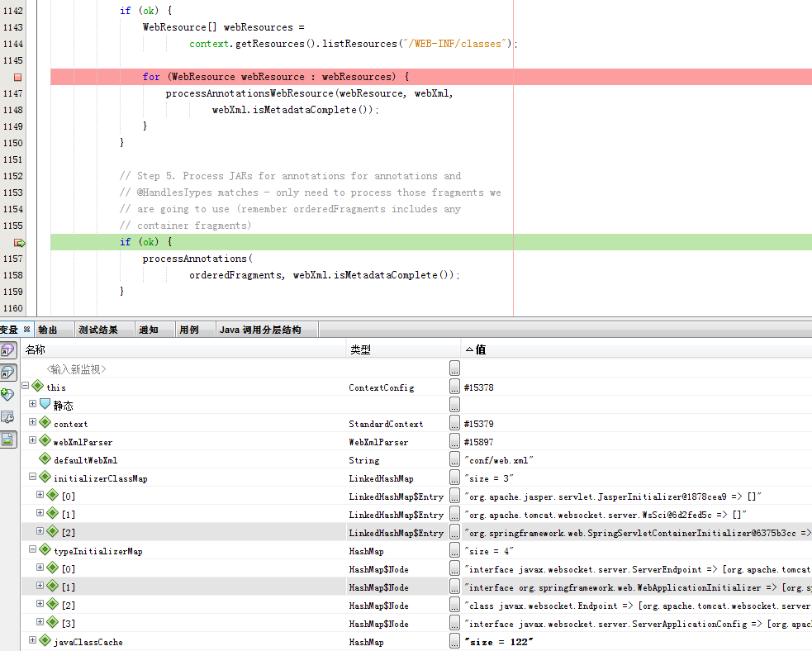Click on orderedFragments in line 1158

pos(235,275)
